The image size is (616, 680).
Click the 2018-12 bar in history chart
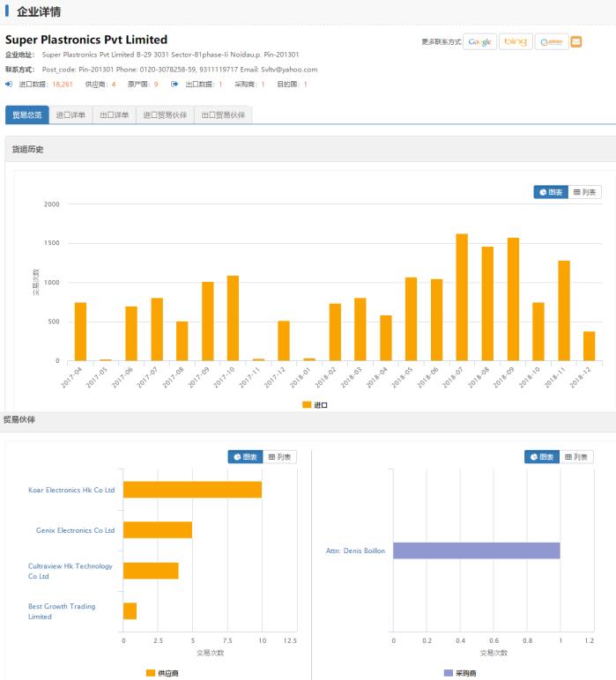(x=589, y=346)
